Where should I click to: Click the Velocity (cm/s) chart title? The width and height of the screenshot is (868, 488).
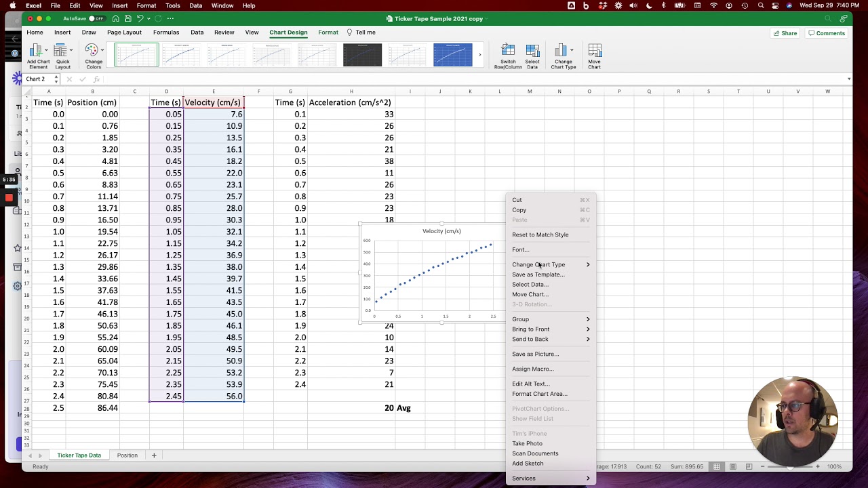(x=441, y=231)
